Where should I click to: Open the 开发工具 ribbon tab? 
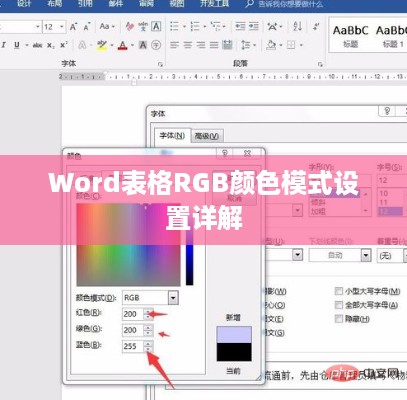pyautogui.click(x=214, y=4)
